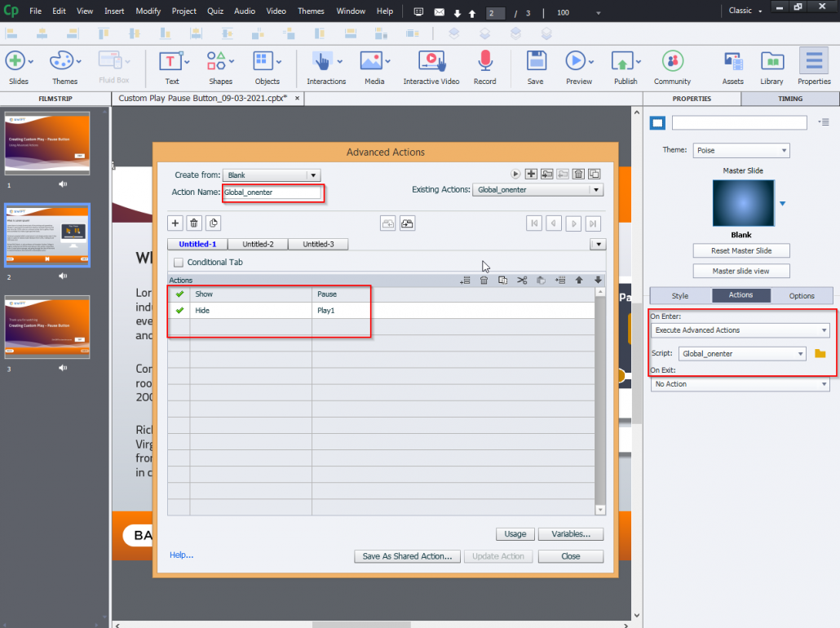Image resolution: width=840 pixels, height=628 pixels.
Task: Open the Quiz menu
Action: (x=214, y=11)
